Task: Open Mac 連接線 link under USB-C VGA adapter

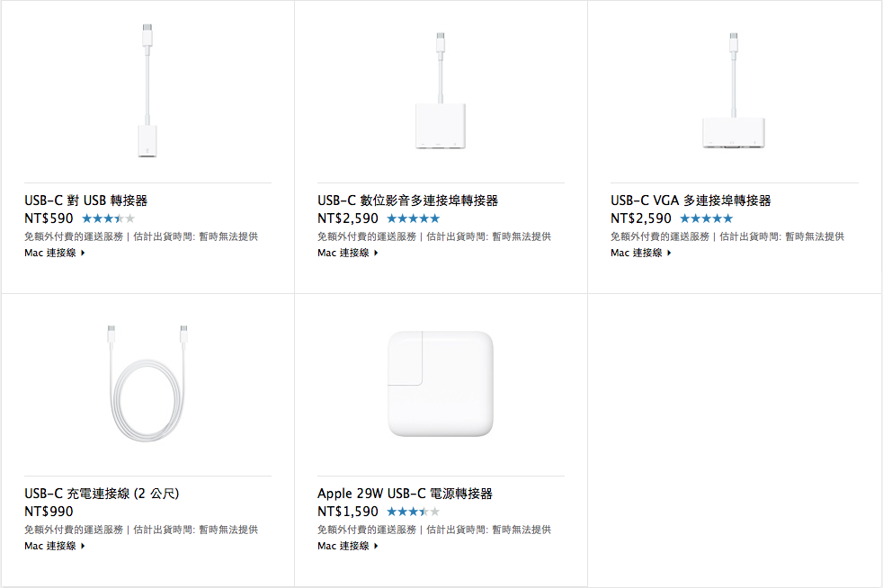Action: (x=640, y=254)
